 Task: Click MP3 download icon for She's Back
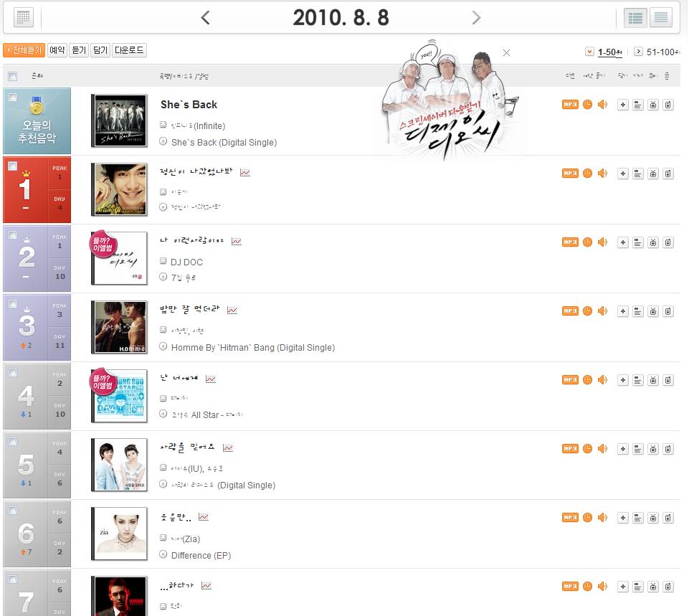click(x=570, y=105)
